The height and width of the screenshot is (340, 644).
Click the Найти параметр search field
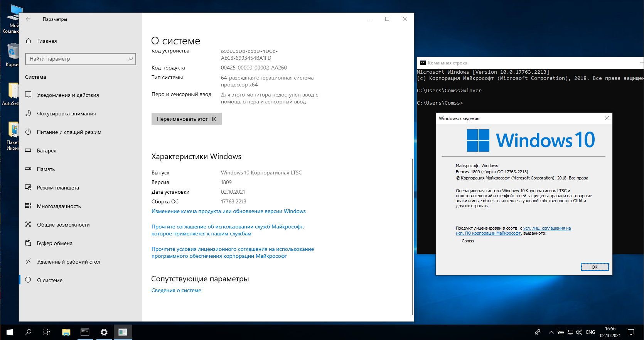click(x=81, y=59)
